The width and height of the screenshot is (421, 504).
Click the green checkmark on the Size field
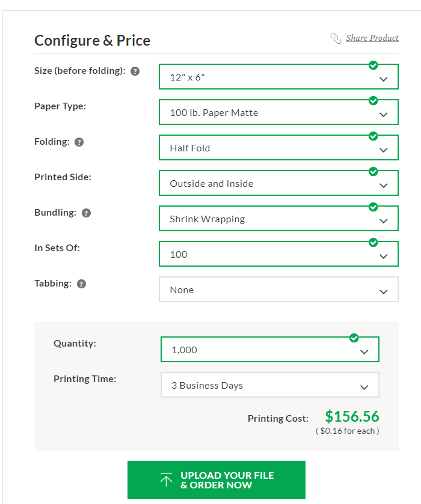373,65
